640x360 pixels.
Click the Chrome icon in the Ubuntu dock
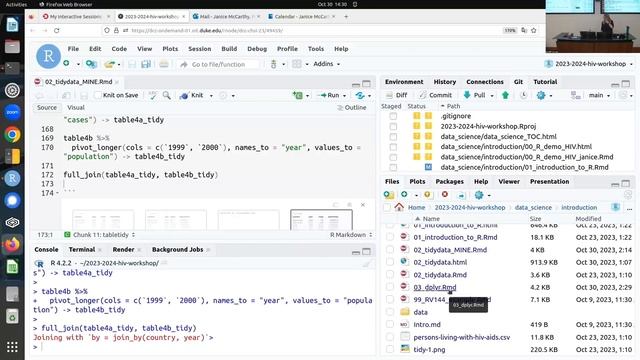point(12,134)
